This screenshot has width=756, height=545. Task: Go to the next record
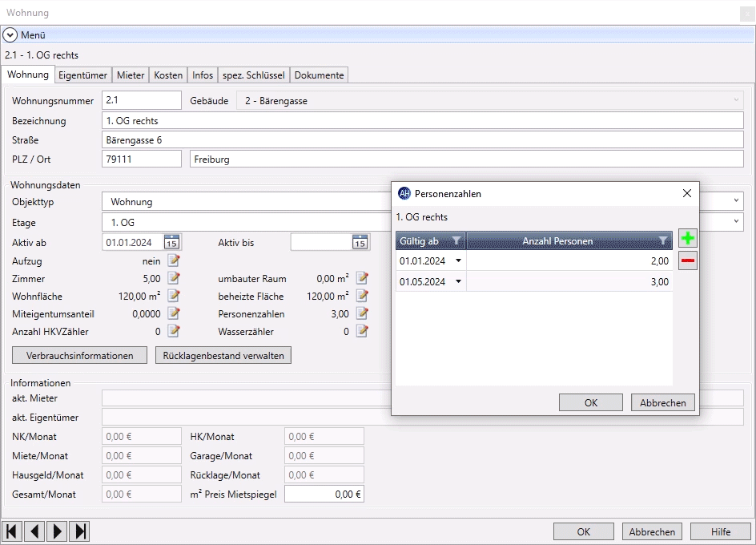[57, 531]
